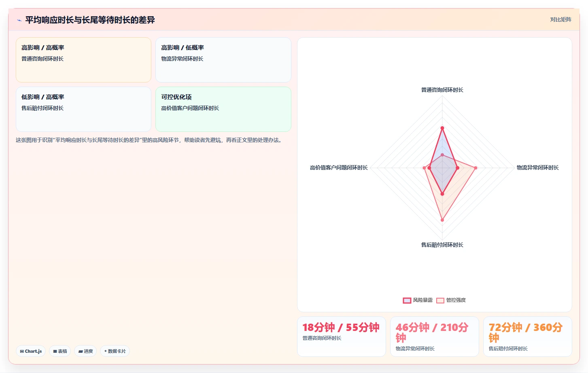Toggle 管控强度 legend swatch
The width and height of the screenshot is (588, 373).
pyautogui.click(x=440, y=300)
